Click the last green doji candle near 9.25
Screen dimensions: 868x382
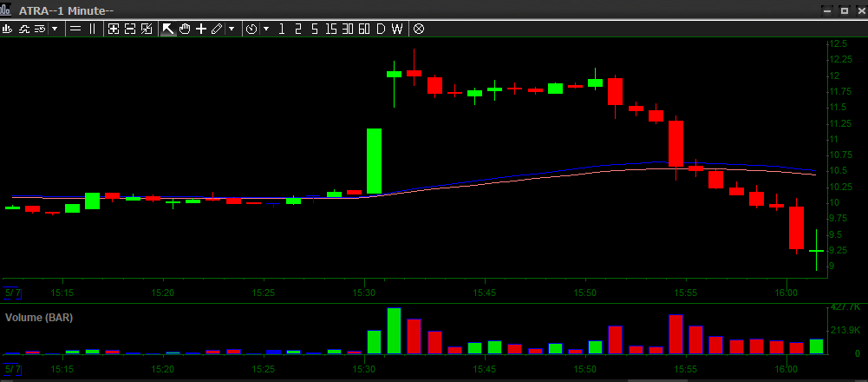(817, 251)
